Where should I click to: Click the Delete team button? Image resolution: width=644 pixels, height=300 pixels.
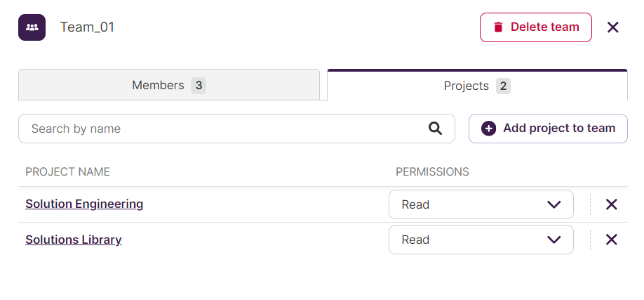(535, 27)
